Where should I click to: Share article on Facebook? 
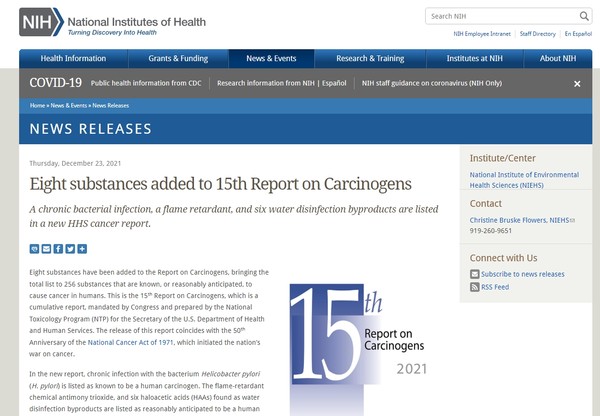58,249
